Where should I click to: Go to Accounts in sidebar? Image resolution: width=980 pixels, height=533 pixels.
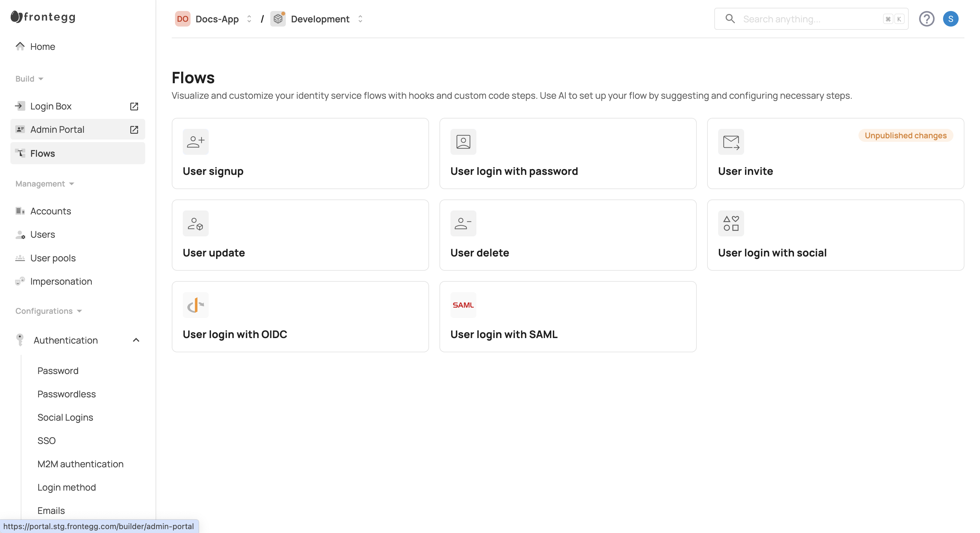coord(51,211)
